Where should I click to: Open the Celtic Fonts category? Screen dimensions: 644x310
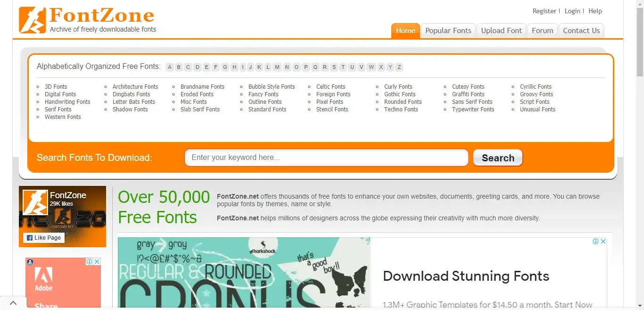[330, 87]
